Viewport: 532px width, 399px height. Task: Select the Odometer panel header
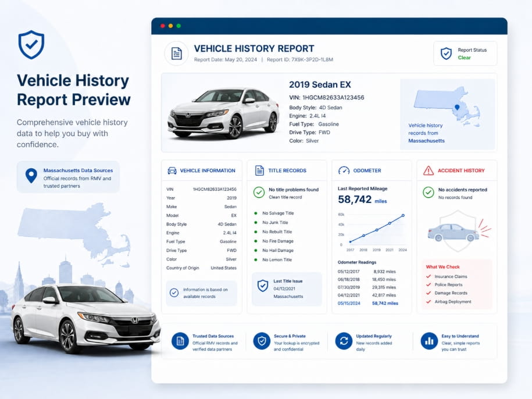tap(372, 170)
